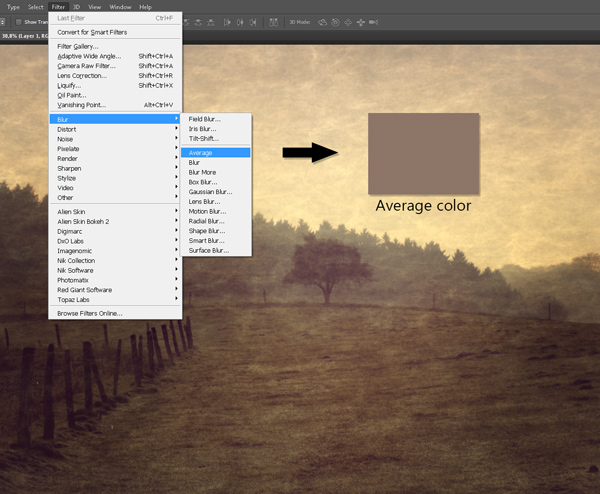The image size is (600, 494).
Task: Open the Liquify filter
Action: pos(115,85)
